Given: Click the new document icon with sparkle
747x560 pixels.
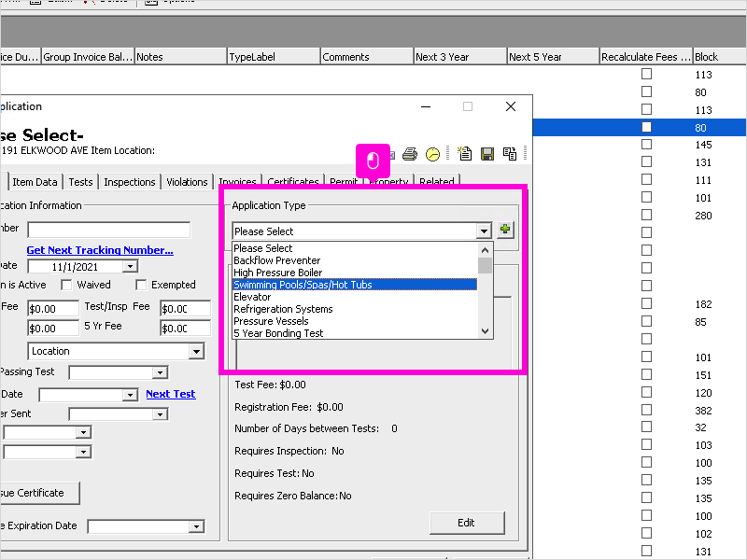Looking at the screenshot, I should pos(464,153).
